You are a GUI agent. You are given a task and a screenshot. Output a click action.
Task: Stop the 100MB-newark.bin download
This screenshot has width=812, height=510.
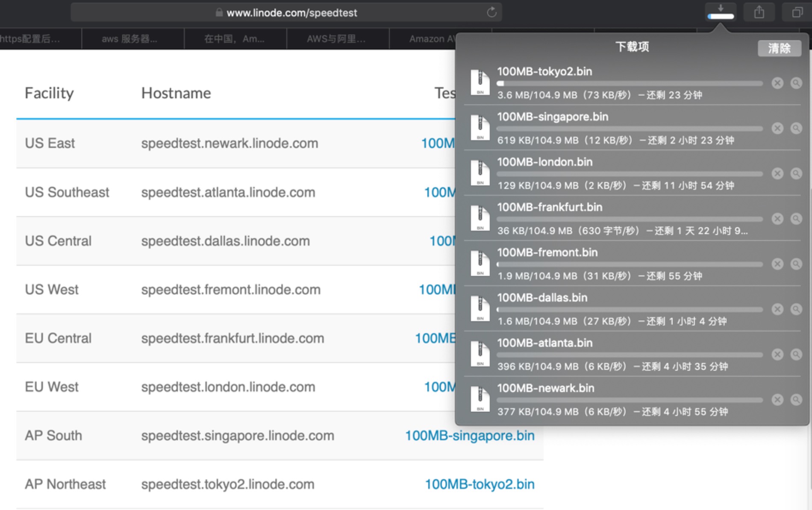pyautogui.click(x=777, y=400)
